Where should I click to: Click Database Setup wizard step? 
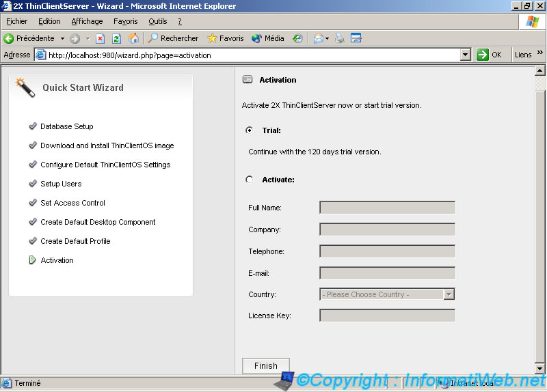pos(66,126)
